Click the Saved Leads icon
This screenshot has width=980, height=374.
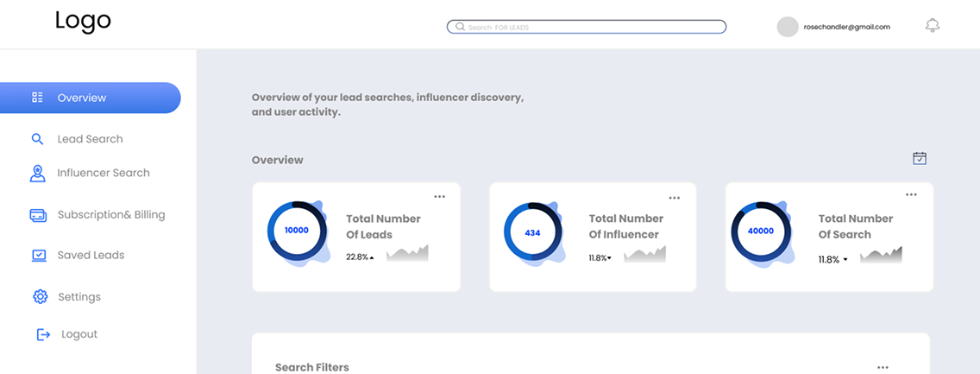(x=38, y=256)
